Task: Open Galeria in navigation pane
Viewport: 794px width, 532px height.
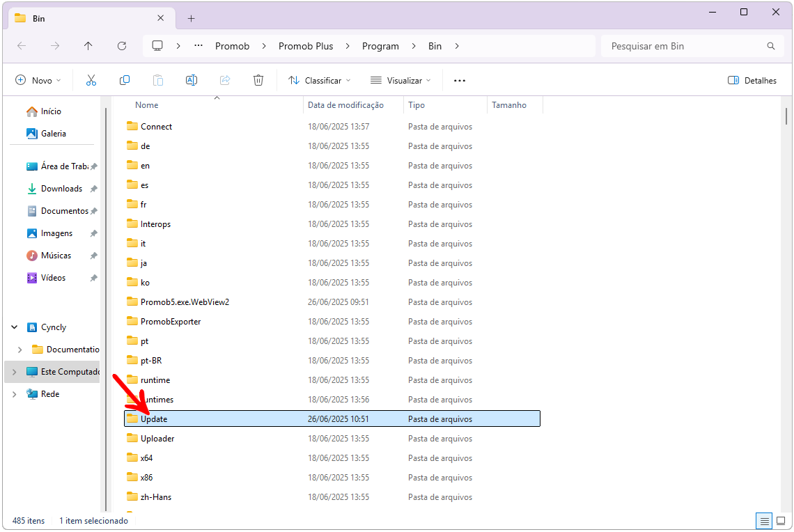Action: click(x=46, y=134)
